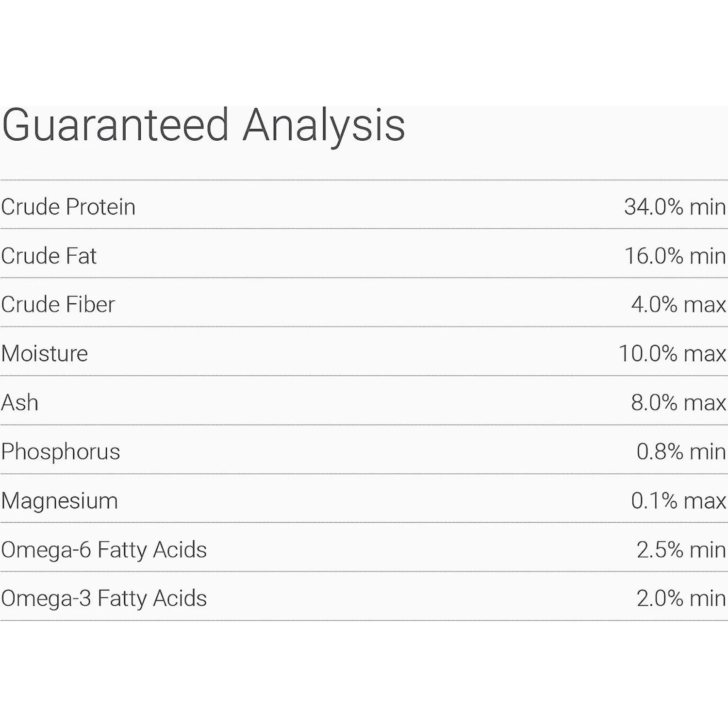Select the Magnesium row label
728x728 pixels.
click(x=59, y=501)
